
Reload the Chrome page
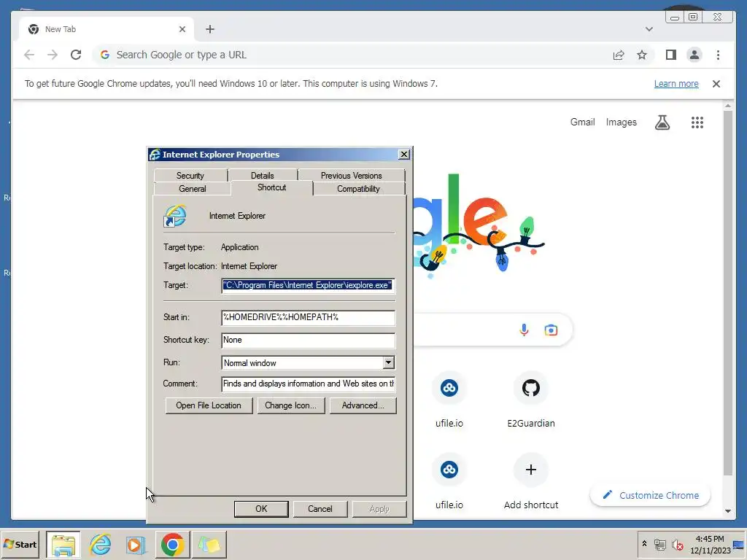[76, 55]
